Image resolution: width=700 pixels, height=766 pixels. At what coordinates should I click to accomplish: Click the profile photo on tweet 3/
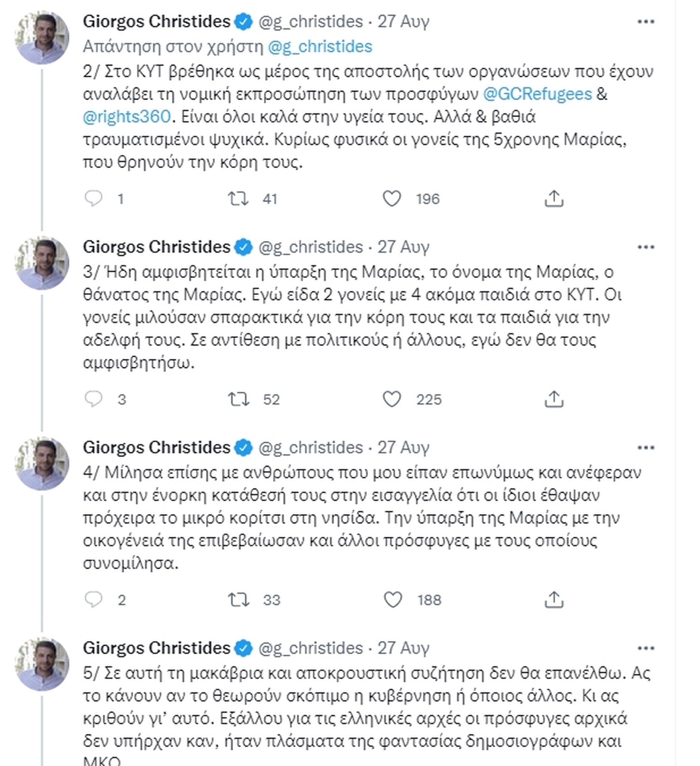pyautogui.click(x=42, y=263)
